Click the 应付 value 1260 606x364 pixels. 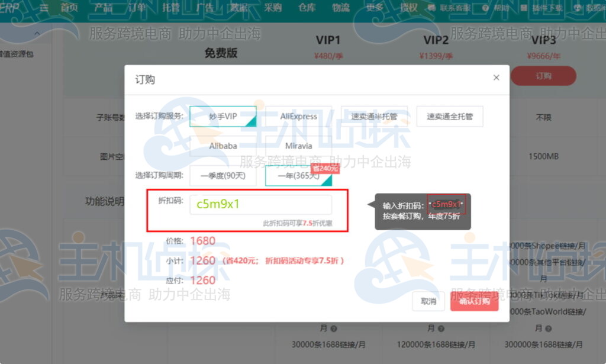pyautogui.click(x=203, y=280)
